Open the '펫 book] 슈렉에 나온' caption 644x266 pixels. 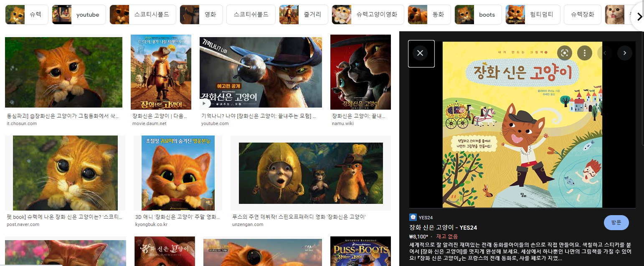pyautogui.click(x=64, y=217)
